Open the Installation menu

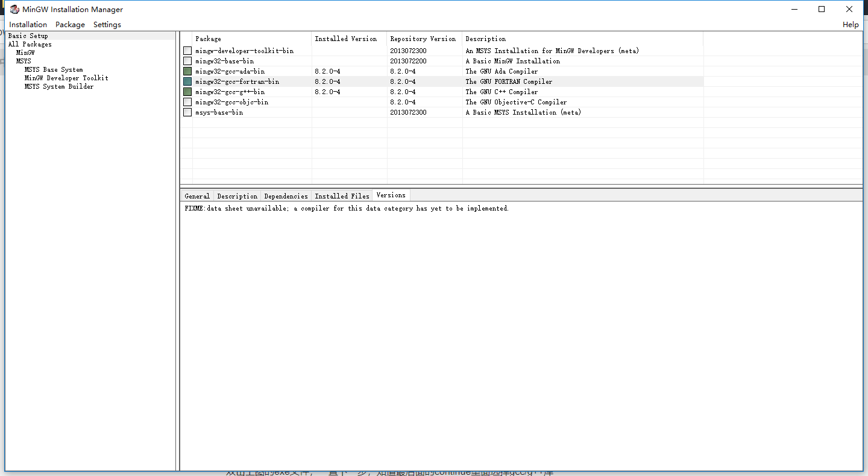pyautogui.click(x=28, y=25)
